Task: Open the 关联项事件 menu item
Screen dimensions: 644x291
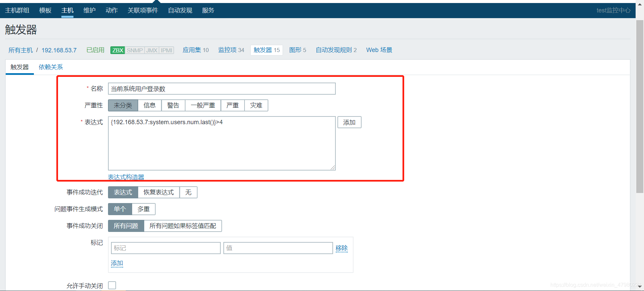Action: (143, 10)
